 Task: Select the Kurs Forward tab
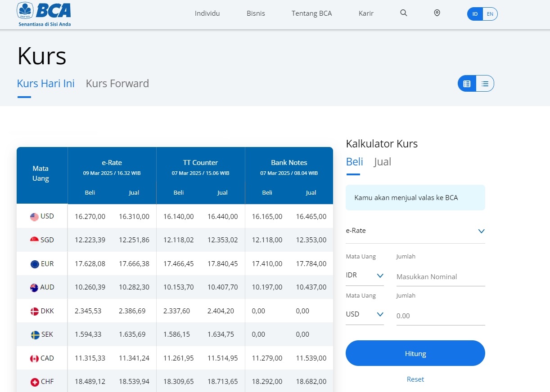click(x=117, y=84)
